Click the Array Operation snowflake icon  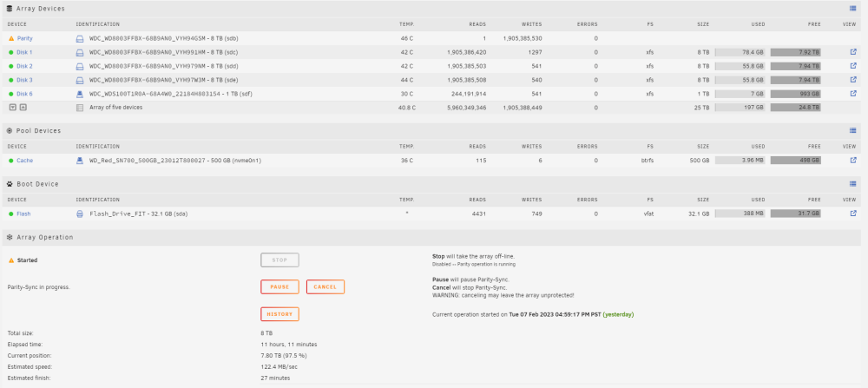10,237
